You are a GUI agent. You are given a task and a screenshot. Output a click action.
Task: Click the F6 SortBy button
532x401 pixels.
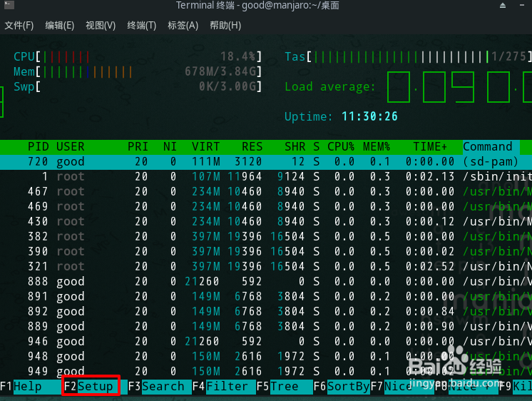pyautogui.click(x=342, y=387)
